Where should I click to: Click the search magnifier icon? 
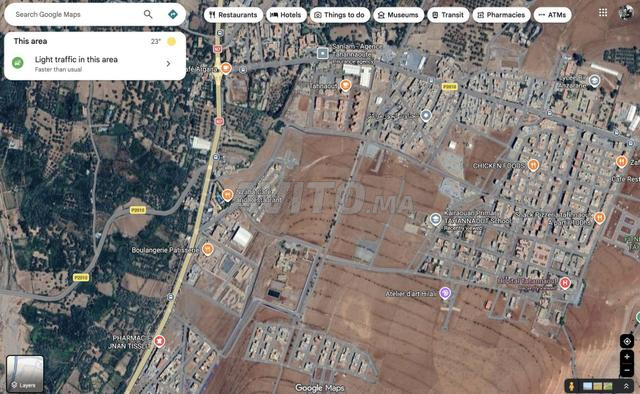pos(148,14)
